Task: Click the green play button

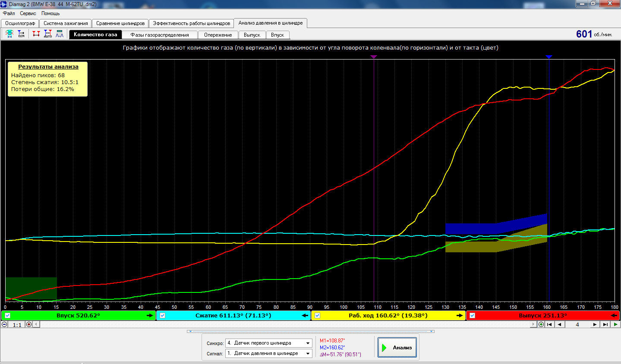Action: 615,324
